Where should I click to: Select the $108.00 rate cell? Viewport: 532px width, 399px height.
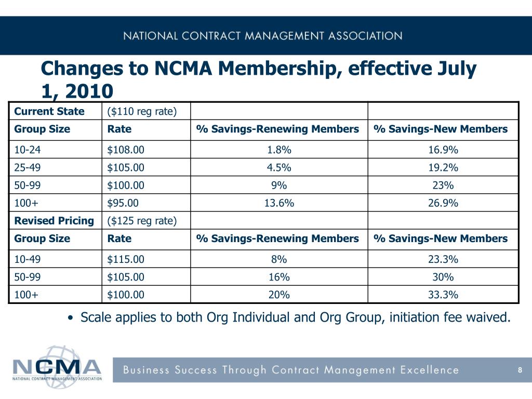click(146, 150)
